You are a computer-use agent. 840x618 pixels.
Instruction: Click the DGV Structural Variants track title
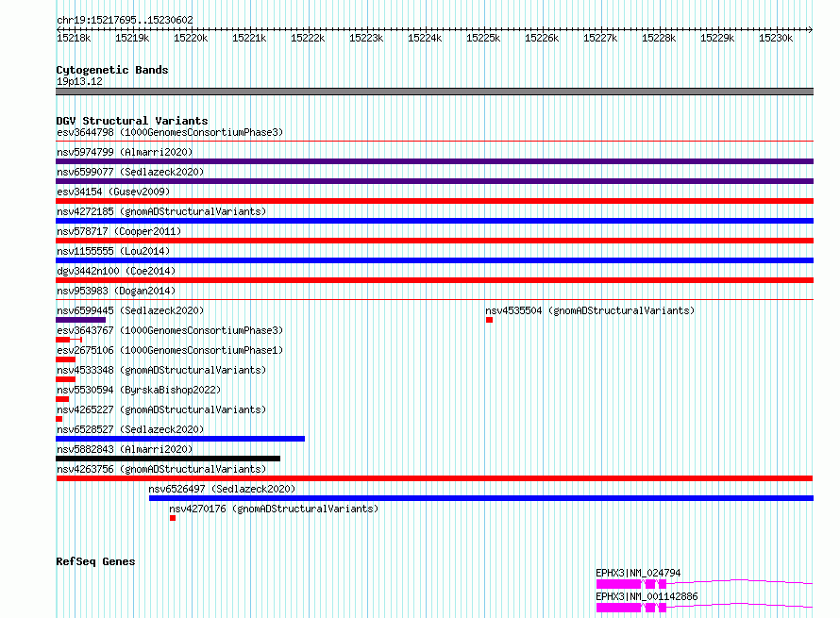click(x=132, y=121)
